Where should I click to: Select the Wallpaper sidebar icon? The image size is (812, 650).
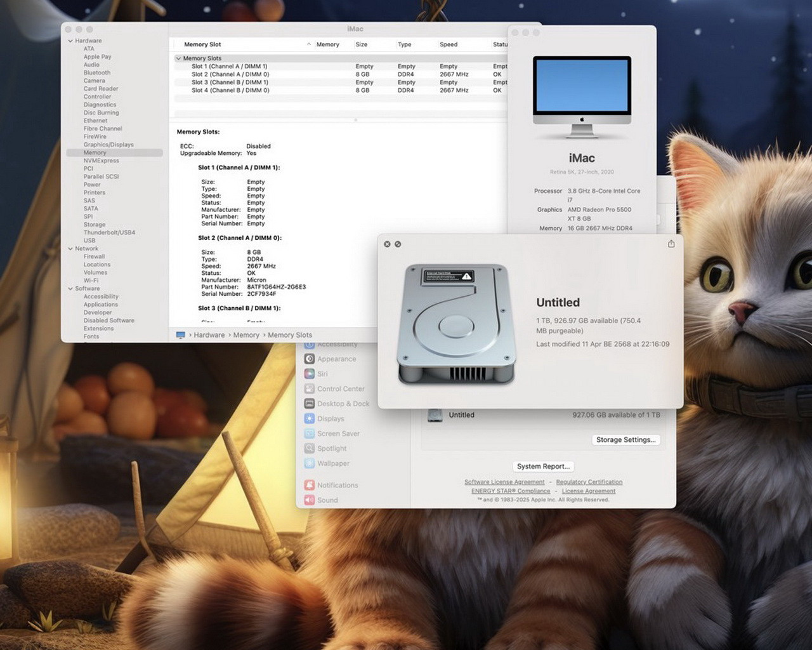(310, 463)
